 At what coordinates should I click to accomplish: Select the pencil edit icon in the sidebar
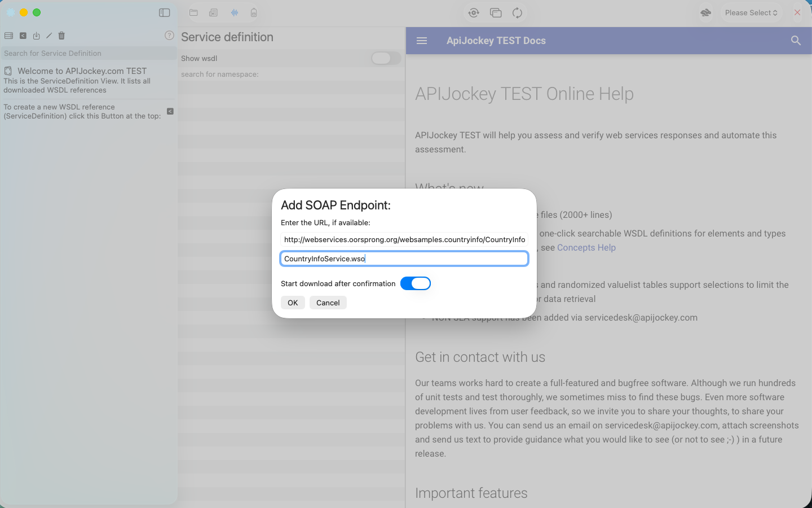(48, 36)
